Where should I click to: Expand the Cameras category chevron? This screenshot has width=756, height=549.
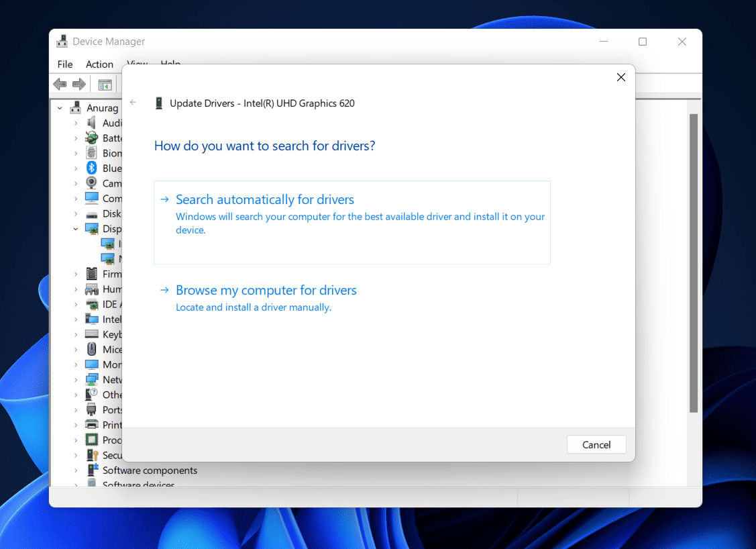[76, 183]
